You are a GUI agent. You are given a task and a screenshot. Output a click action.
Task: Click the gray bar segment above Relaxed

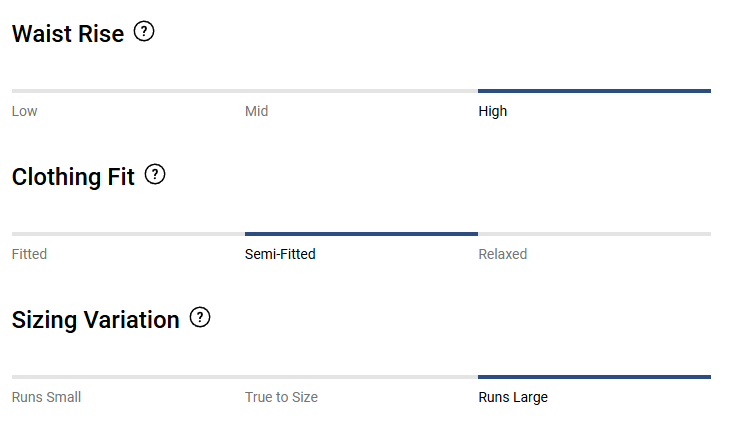point(594,234)
